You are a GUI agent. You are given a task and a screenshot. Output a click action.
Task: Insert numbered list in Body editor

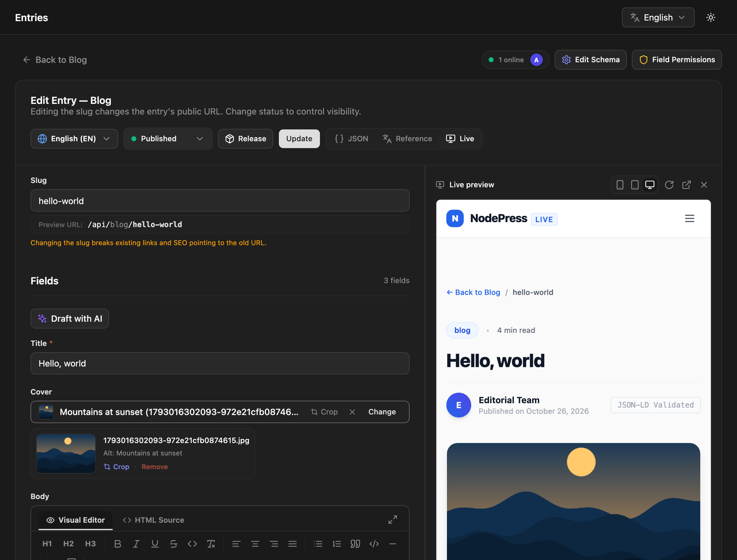(336, 544)
